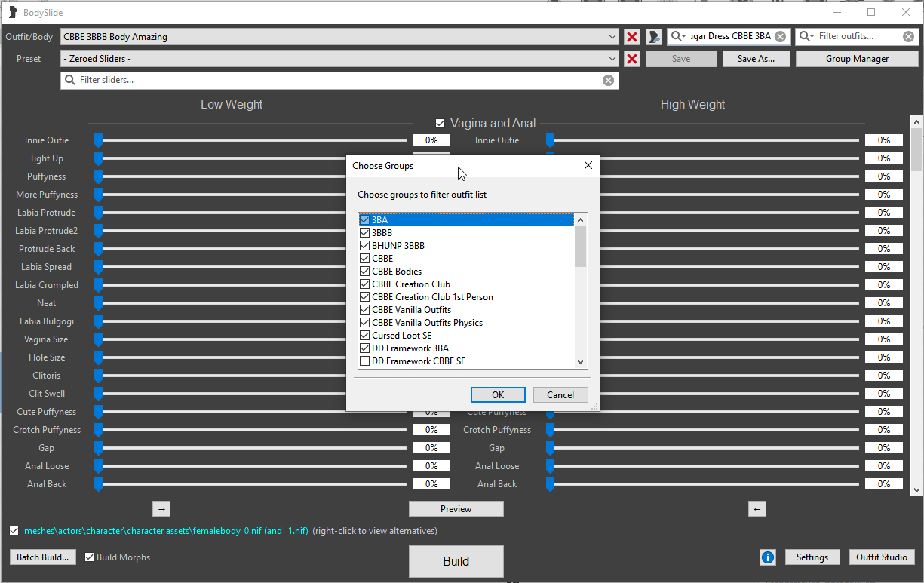This screenshot has height=583, width=924.
Task: Click the low weight Anal Back slider handle
Action: 98,484
